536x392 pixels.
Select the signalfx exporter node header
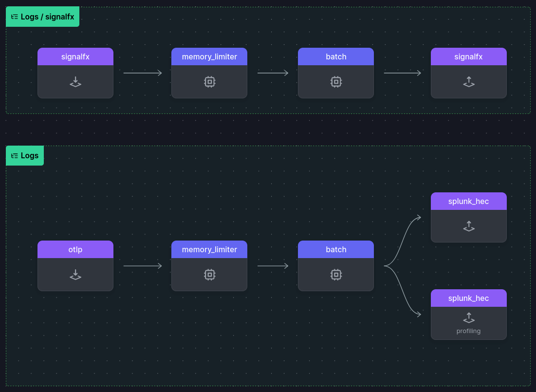click(x=469, y=57)
